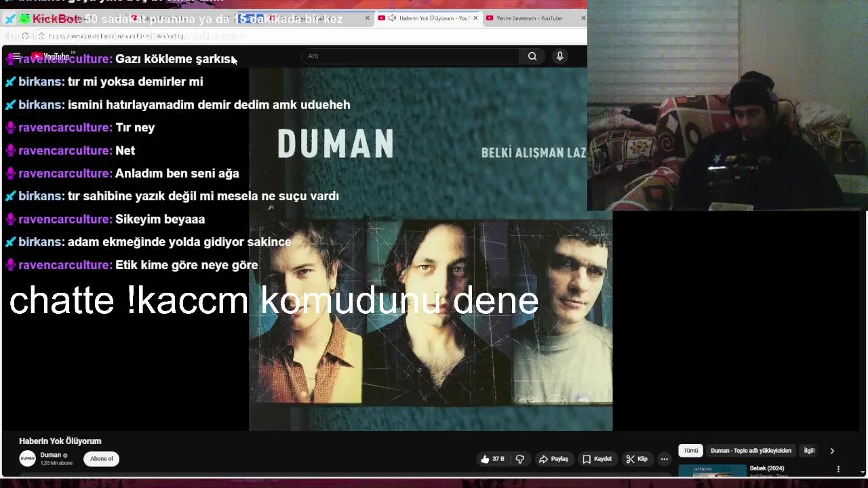Select the 'Tümü' filter chip
Screen dimensions: 868x488
coord(690,451)
